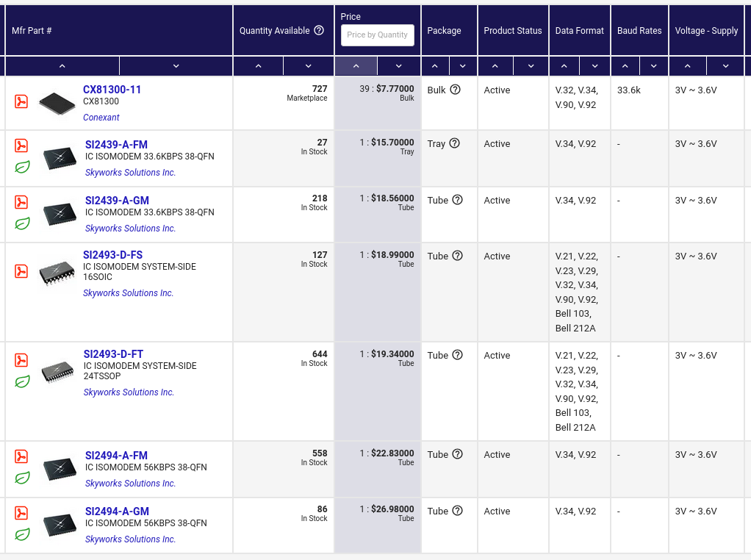Sort Data Format column ascending

pos(564,66)
